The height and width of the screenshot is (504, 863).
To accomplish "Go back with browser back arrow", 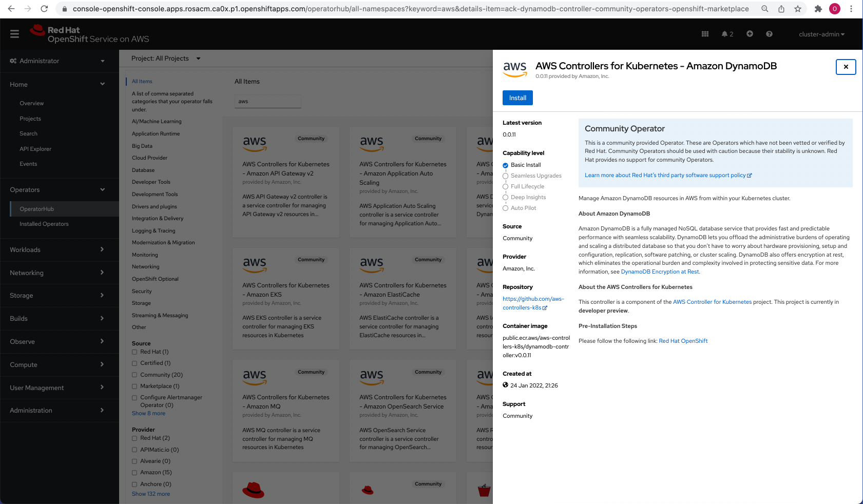I will [x=11, y=9].
